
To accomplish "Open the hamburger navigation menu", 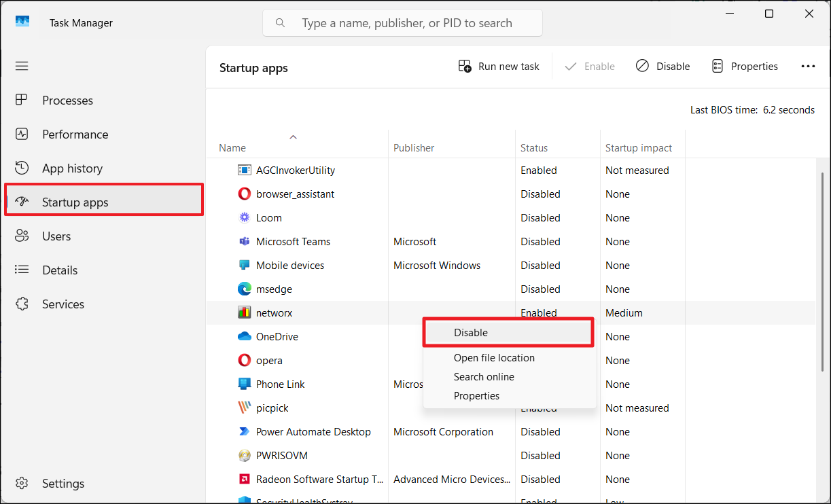I will (22, 66).
